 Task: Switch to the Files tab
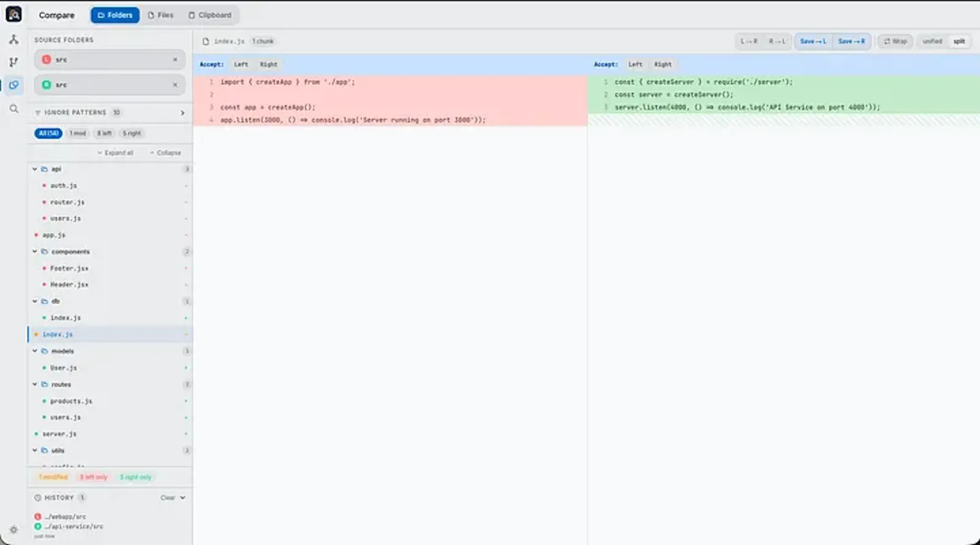[x=160, y=15]
